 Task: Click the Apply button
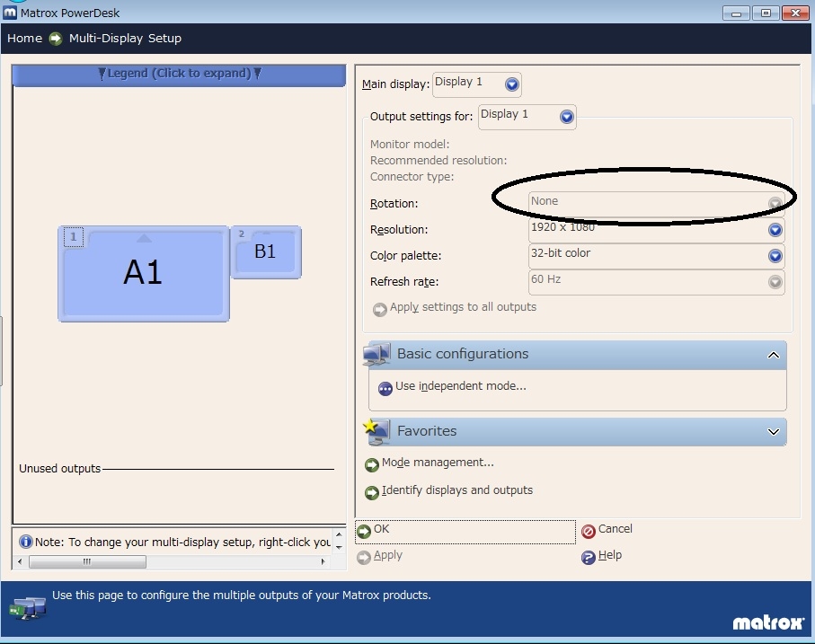[x=388, y=555]
